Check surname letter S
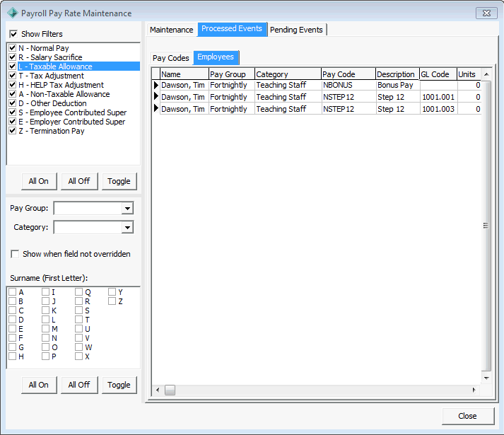This screenshot has height=435, width=504. click(78, 311)
